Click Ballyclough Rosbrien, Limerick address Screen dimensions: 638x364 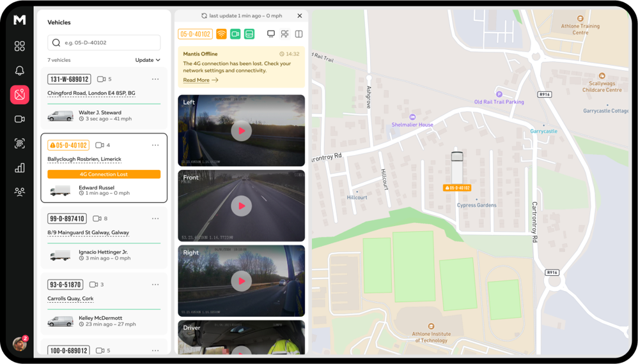point(84,159)
